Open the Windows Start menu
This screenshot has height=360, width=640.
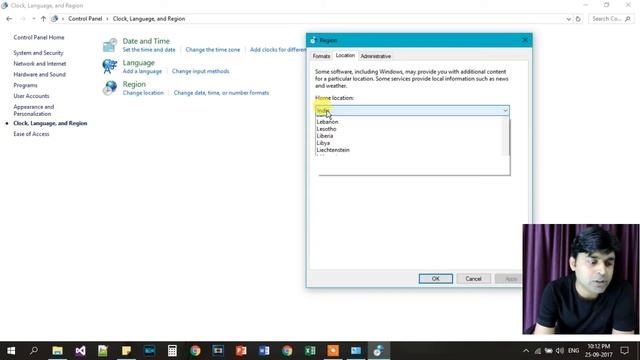coord(11,351)
